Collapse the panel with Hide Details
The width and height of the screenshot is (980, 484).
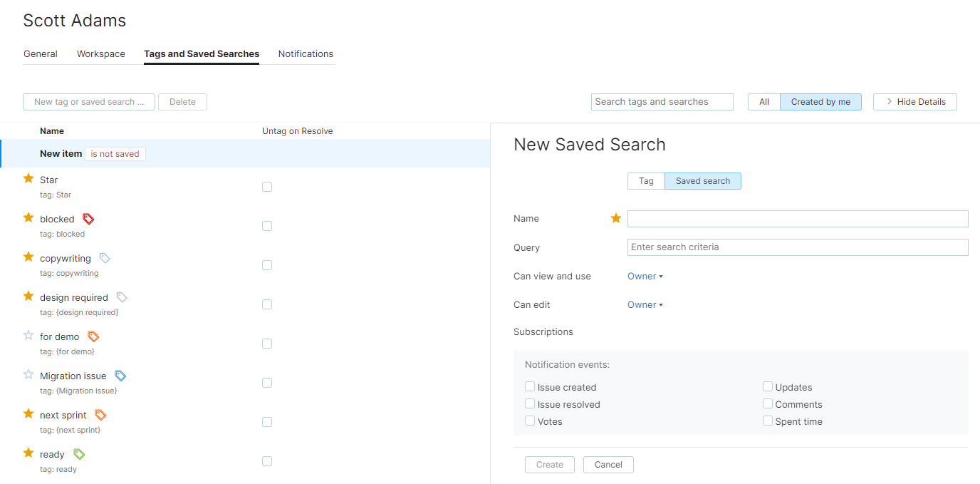[x=915, y=102]
